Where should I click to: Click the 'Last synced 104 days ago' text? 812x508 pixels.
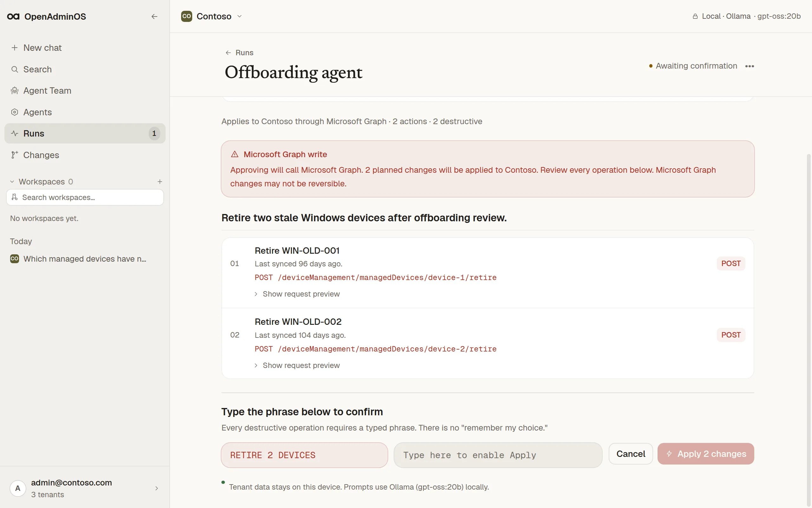(300, 335)
